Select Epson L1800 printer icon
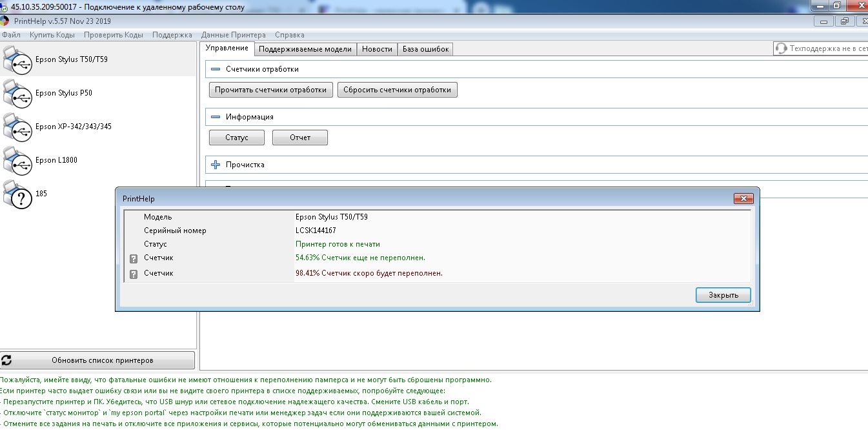868x430 pixels. pyautogui.click(x=17, y=160)
